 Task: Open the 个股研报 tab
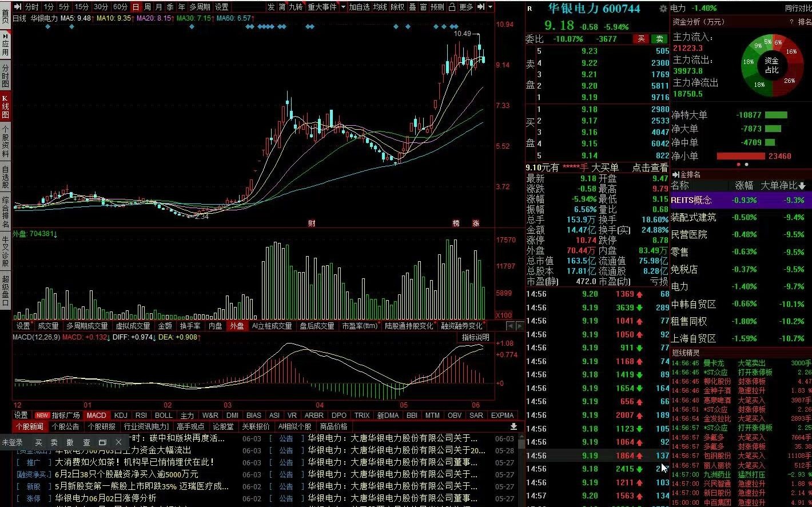pyautogui.click(x=102, y=426)
